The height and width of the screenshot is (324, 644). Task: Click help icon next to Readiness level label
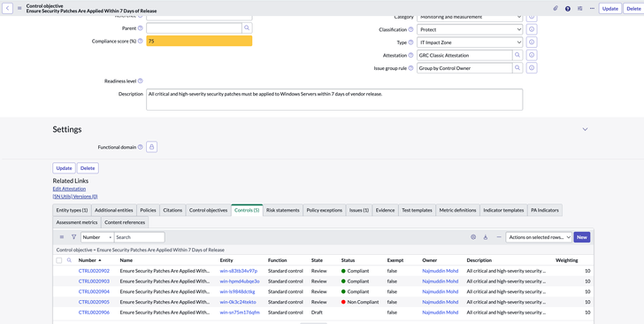(x=140, y=81)
